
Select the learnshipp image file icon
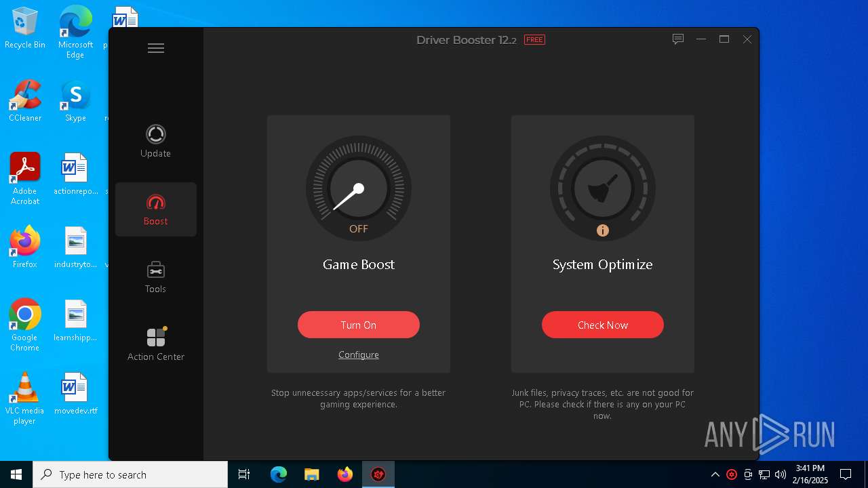point(75,321)
